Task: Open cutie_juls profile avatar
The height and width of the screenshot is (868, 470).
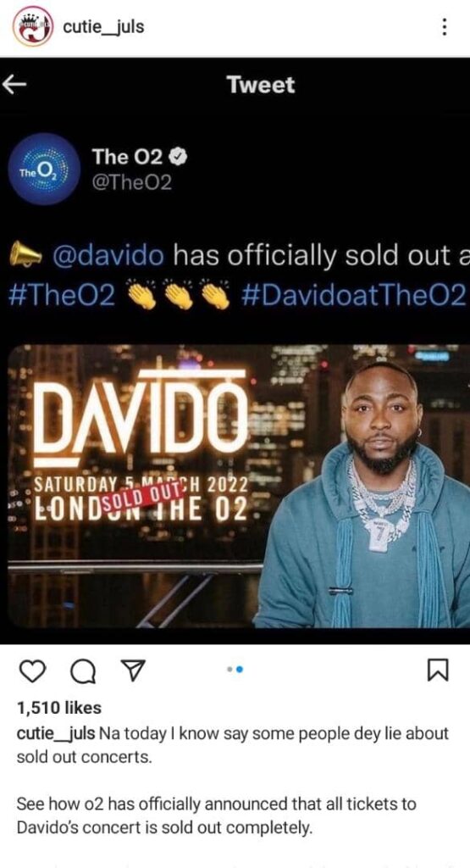Action: tap(33, 26)
